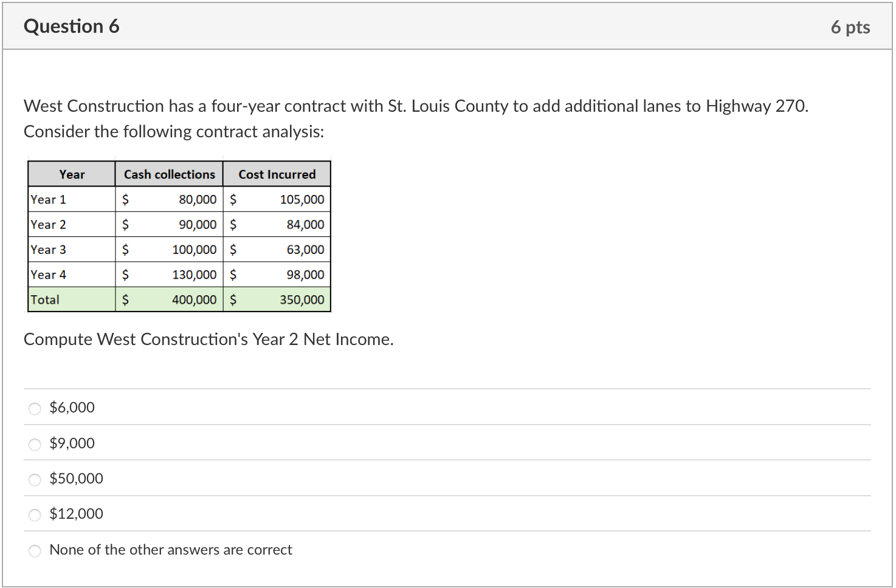This screenshot has width=896, height=588.
Task: Click the sentence starting 'West Construction has a four-year contract'
Action: click(416, 106)
